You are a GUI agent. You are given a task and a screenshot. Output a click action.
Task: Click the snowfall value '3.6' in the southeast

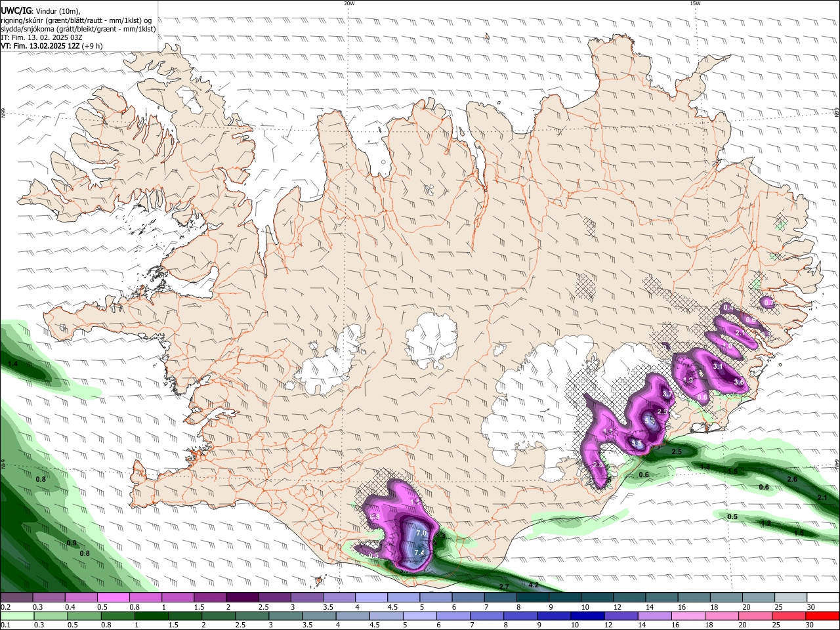tap(738, 382)
